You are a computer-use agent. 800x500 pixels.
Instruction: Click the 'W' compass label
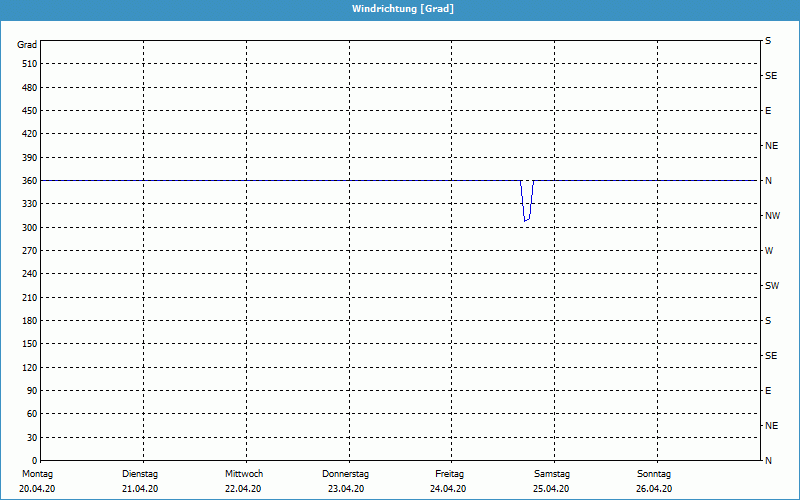[769, 251]
